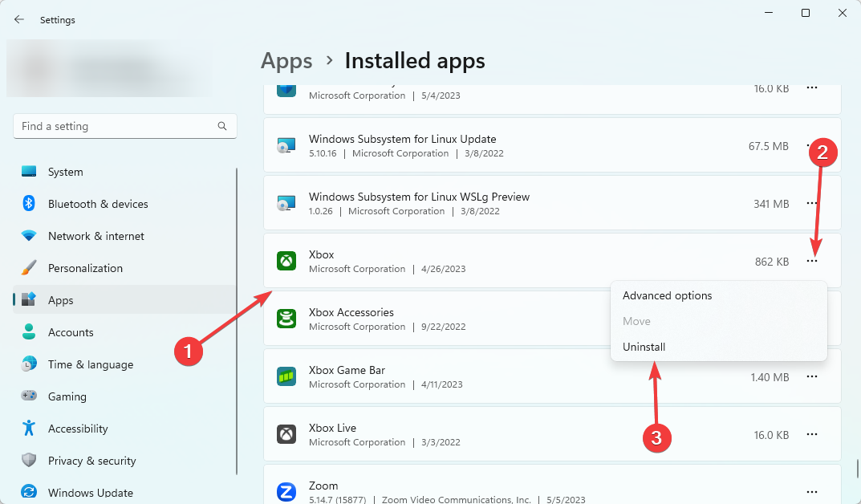861x504 pixels.
Task: Choose Advanced options in the menu
Action: click(x=667, y=295)
